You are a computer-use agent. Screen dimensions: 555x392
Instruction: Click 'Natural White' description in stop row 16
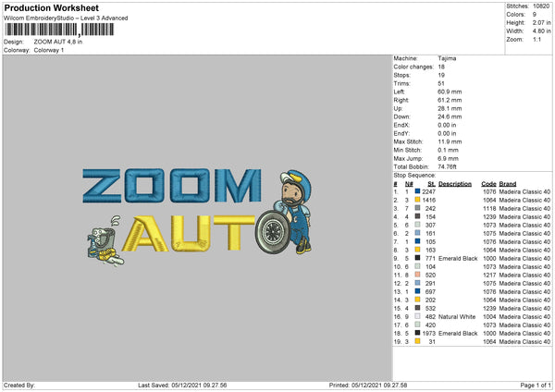(x=457, y=316)
